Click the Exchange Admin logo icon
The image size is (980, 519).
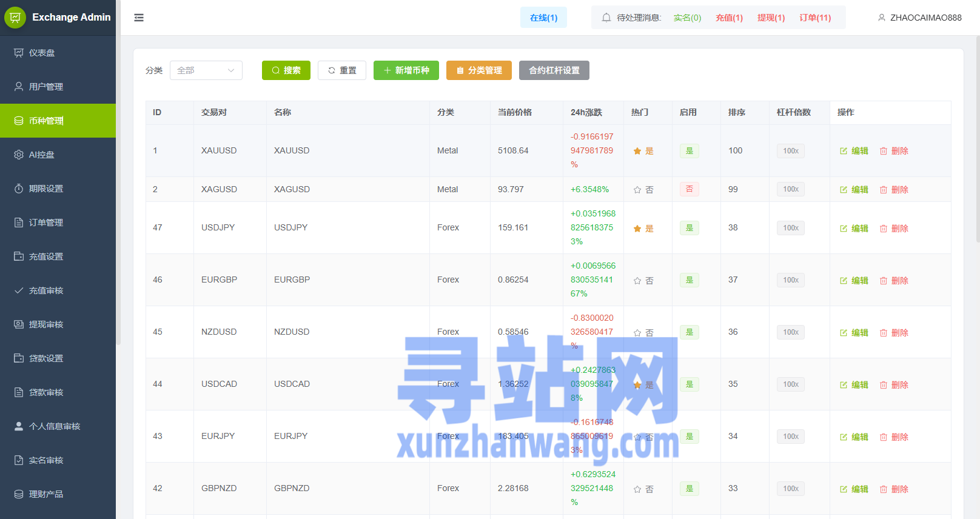point(15,18)
